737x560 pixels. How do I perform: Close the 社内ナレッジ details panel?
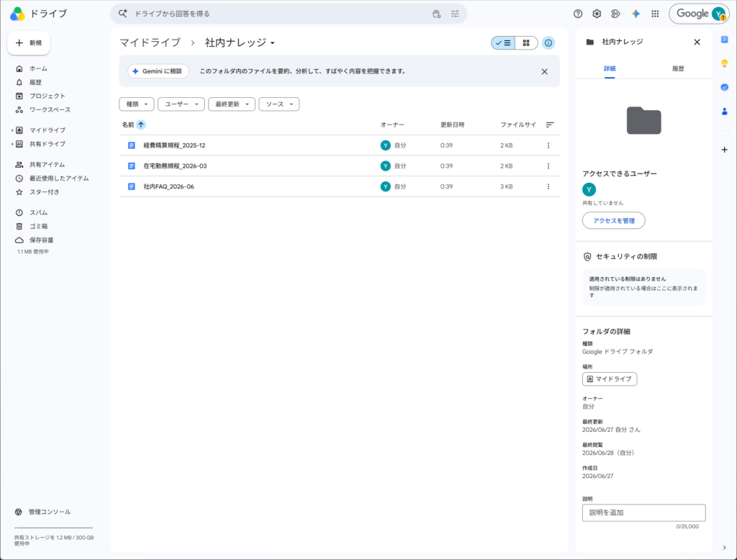coord(697,42)
